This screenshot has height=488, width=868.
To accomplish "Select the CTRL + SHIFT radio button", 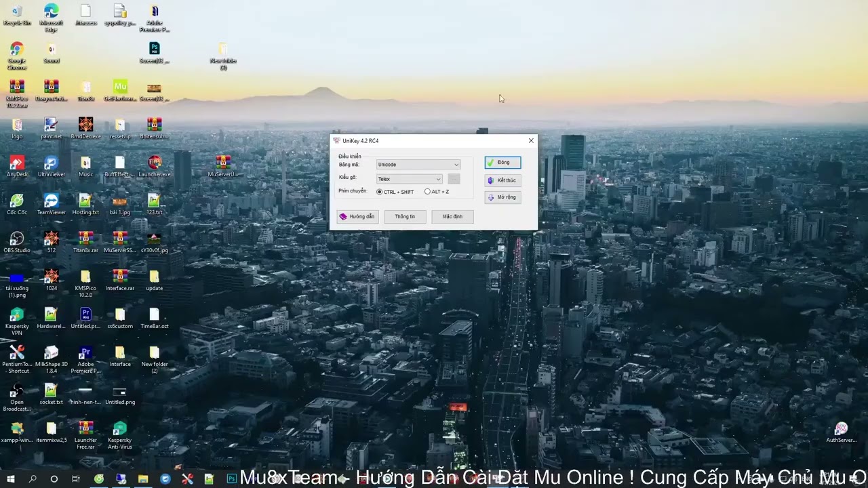I will pos(395,192).
